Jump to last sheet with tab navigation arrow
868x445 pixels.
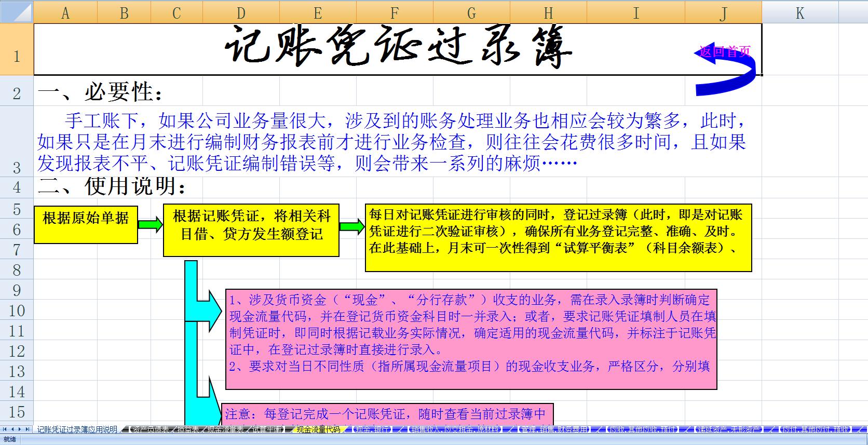tap(28, 429)
